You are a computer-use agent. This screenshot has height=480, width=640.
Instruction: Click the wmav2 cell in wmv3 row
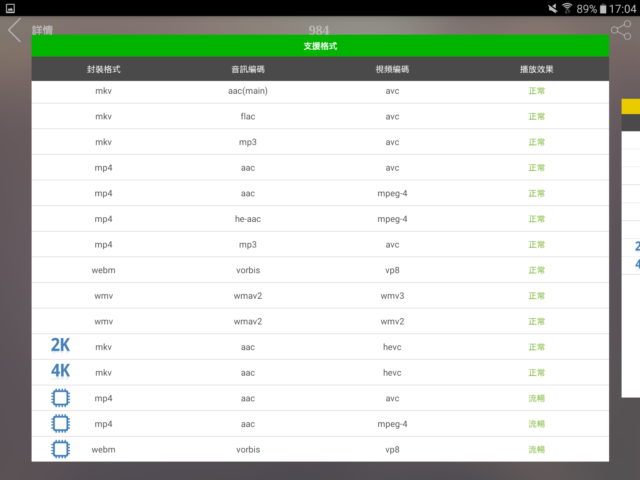click(x=248, y=296)
